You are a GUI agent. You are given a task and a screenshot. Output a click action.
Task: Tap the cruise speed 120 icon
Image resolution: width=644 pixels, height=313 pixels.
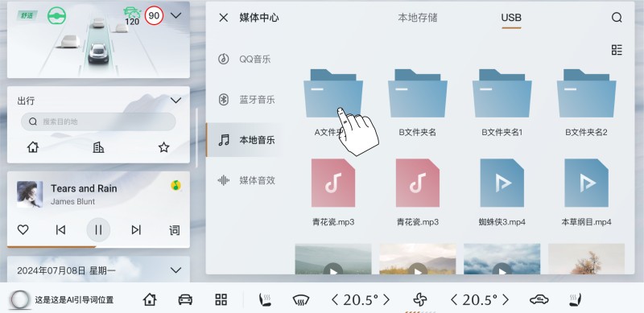[x=132, y=16]
